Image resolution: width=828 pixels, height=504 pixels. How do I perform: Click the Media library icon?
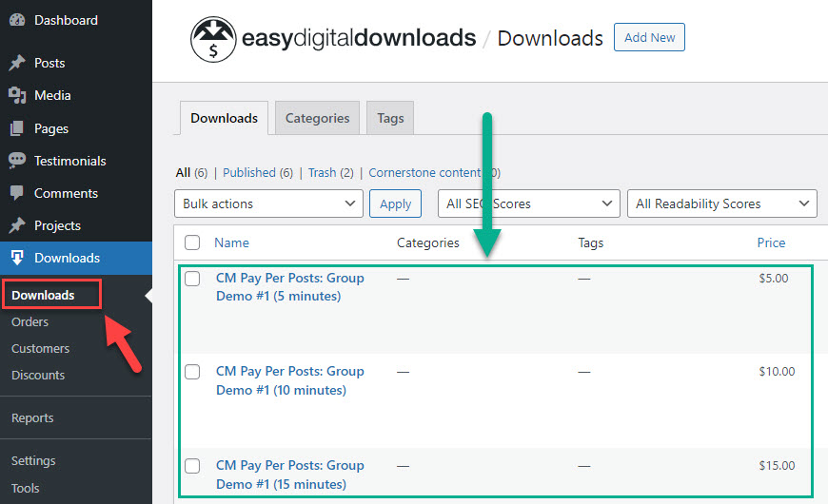tap(17, 95)
